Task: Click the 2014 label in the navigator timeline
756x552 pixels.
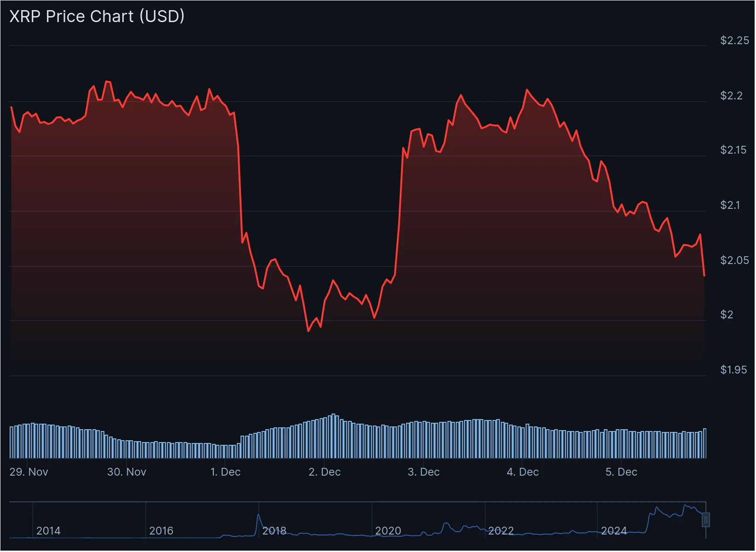Action: point(48,531)
